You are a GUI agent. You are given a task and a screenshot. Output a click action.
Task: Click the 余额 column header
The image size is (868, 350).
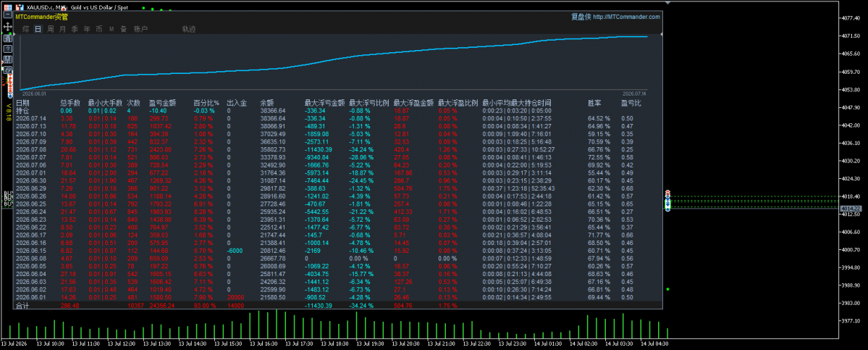pos(267,103)
